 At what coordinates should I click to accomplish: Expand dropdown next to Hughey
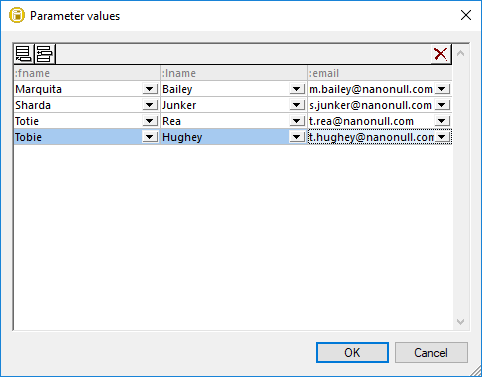(x=296, y=137)
